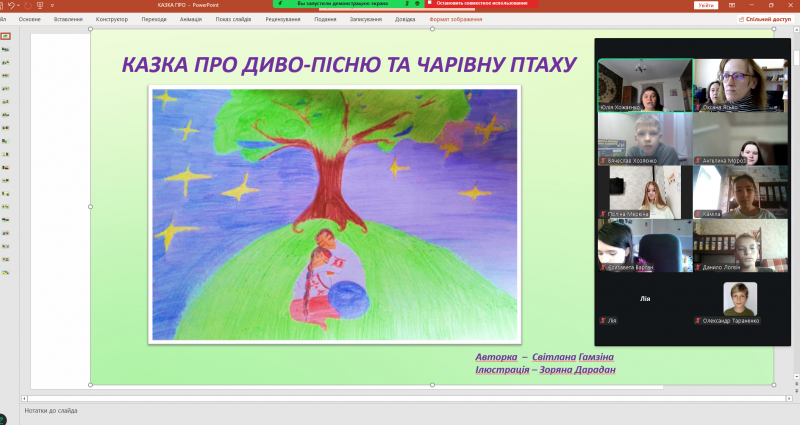Select the tree drawing picture on the slide

click(x=334, y=214)
